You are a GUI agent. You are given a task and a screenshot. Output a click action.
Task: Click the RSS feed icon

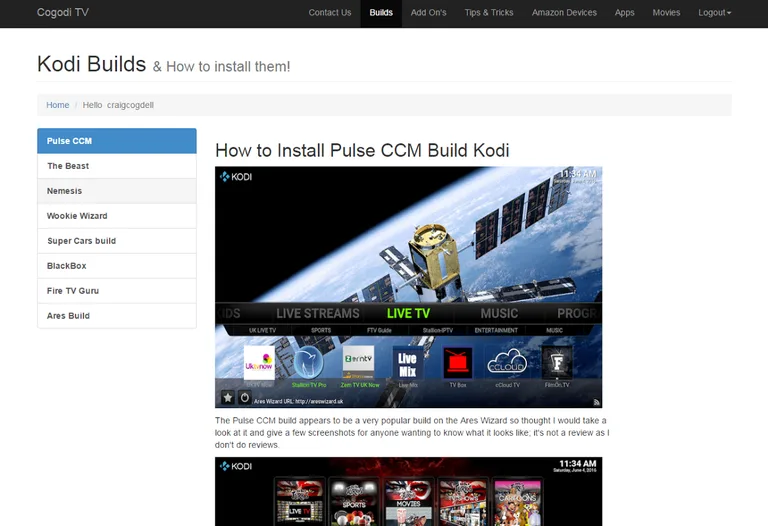596,402
